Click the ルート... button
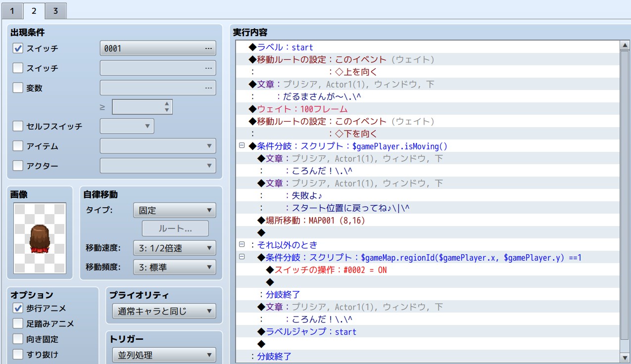The width and height of the screenshot is (631, 364). point(175,228)
